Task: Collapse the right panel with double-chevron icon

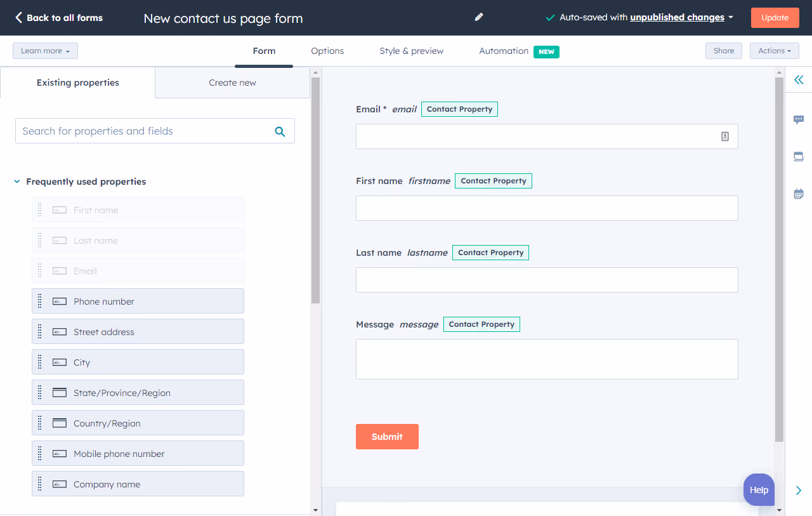Action: 798,80
